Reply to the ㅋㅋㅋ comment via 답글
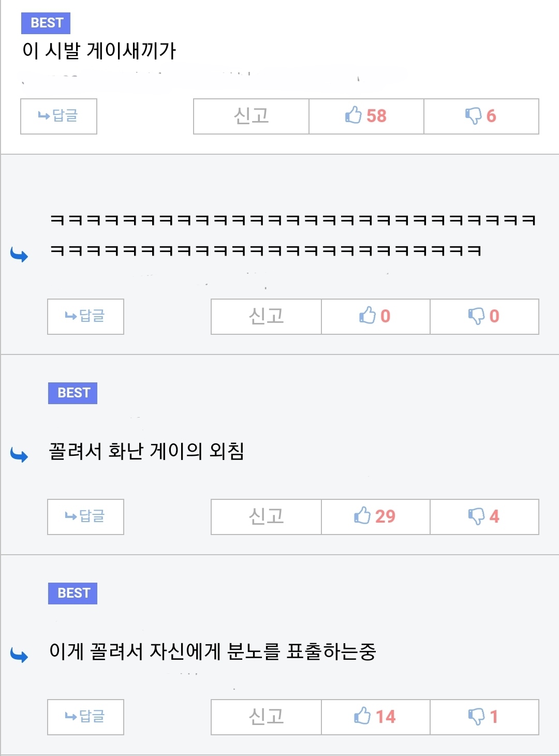Viewport: 559px width, 756px height. tap(85, 316)
